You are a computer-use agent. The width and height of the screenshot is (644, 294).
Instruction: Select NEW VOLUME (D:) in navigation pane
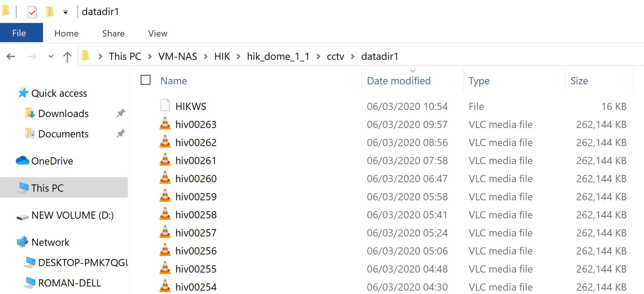[72, 215]
